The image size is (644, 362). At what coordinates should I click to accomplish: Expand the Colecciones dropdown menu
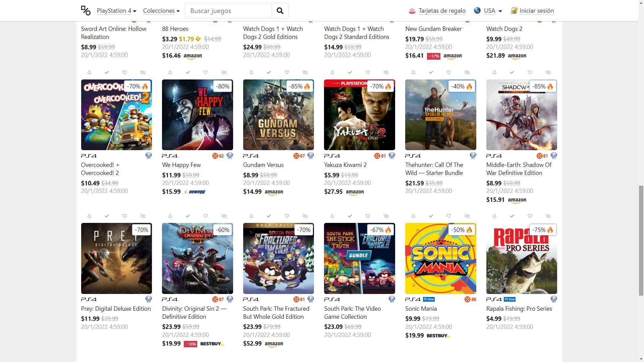pyautogui.click(x=161, y=11)
